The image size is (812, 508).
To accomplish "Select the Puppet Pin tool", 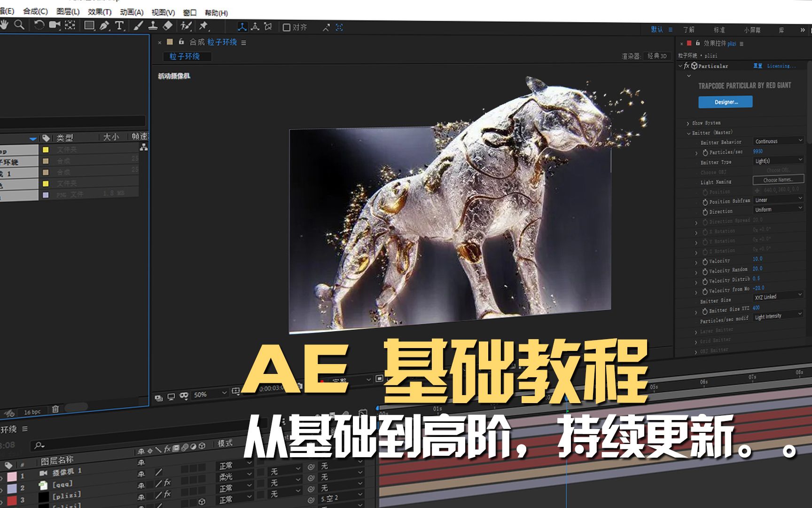I will [x=204, y=26].
